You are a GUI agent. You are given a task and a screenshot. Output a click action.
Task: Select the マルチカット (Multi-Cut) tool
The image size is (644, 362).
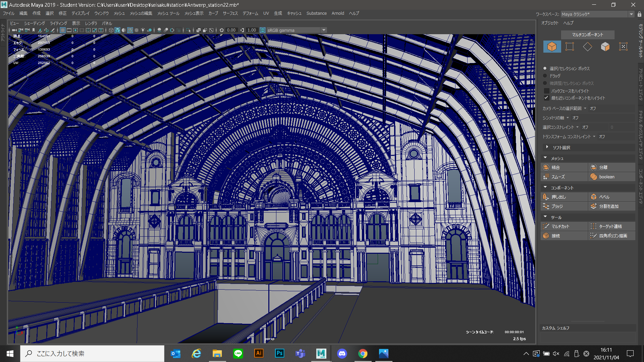[564, 226]
